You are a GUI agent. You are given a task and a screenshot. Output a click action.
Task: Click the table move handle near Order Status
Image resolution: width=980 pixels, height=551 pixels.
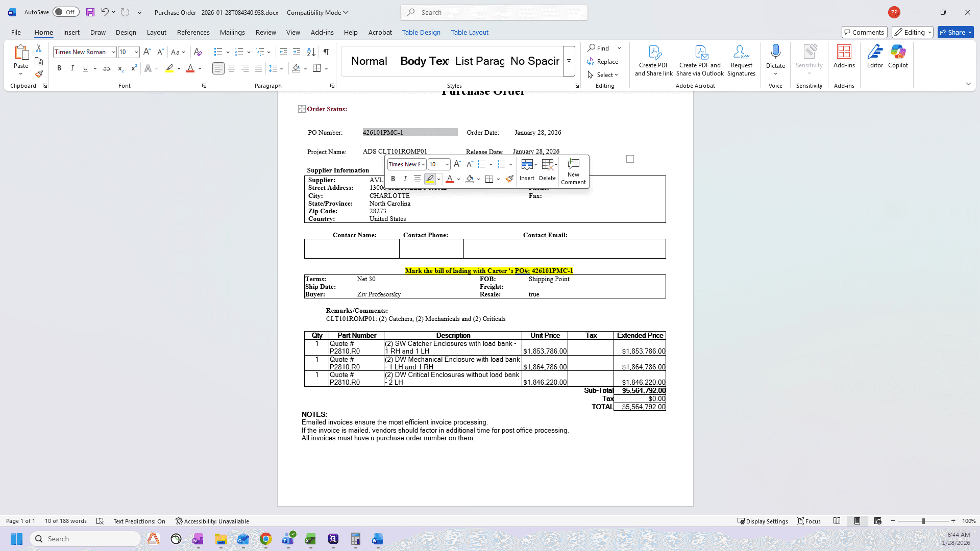point(302,109)
